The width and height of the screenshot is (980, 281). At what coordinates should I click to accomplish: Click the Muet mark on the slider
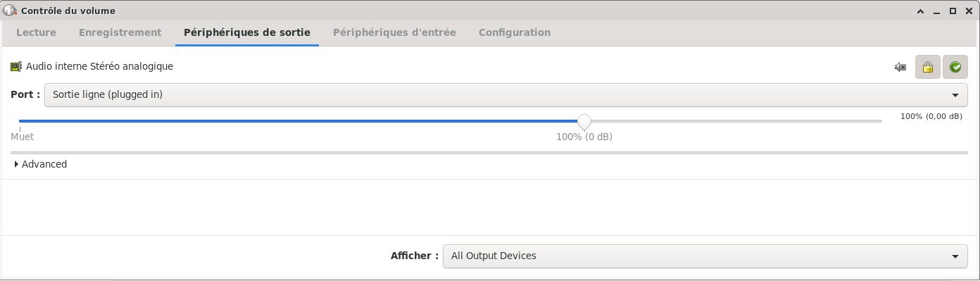pyautogui.click(x=22, y=137)
